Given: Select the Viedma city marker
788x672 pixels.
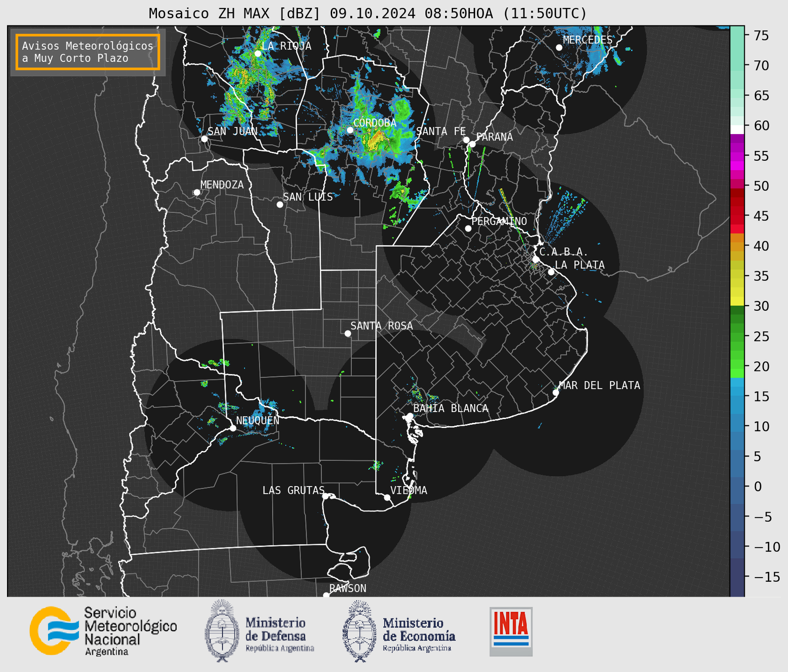Looking at the screenshot, I should (387, 497).
